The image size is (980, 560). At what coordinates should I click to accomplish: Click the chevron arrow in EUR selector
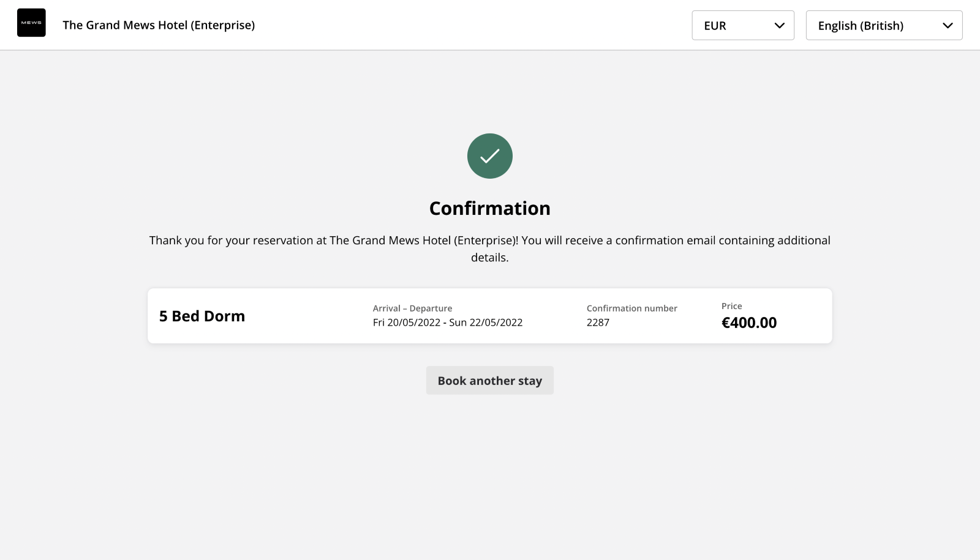pyautogui.click(x=779, y=26)
